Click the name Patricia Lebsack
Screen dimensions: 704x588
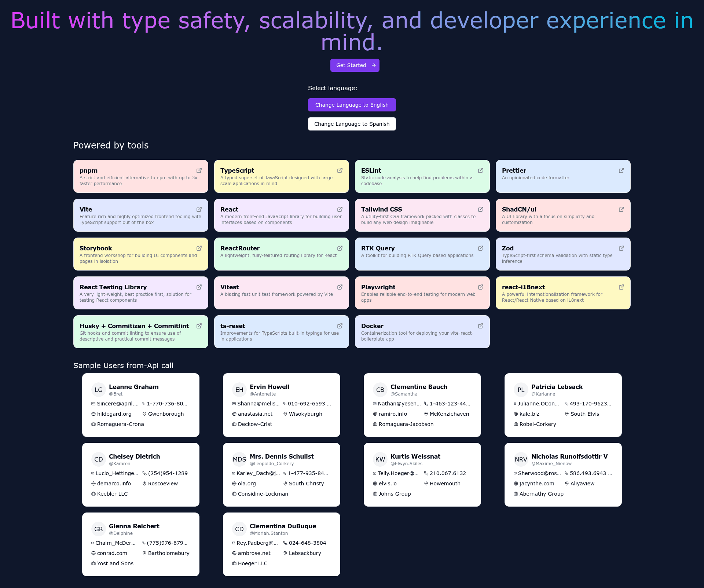557,387
